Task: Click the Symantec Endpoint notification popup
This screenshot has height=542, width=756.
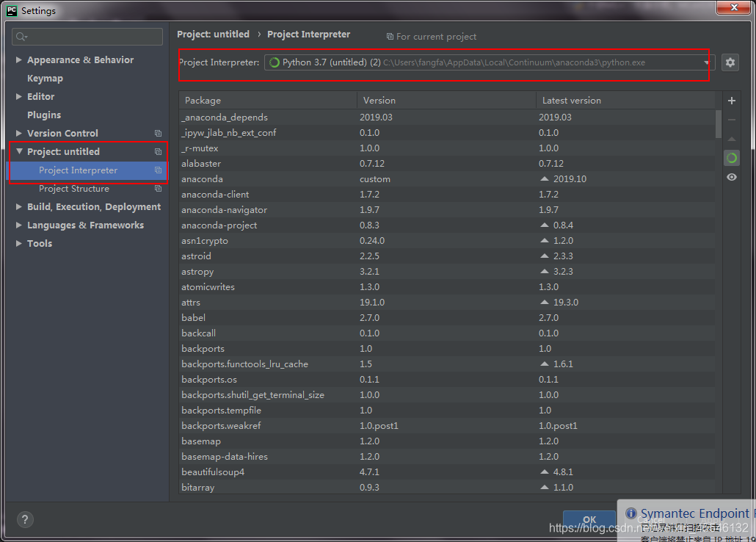Action: coord(686,520)
